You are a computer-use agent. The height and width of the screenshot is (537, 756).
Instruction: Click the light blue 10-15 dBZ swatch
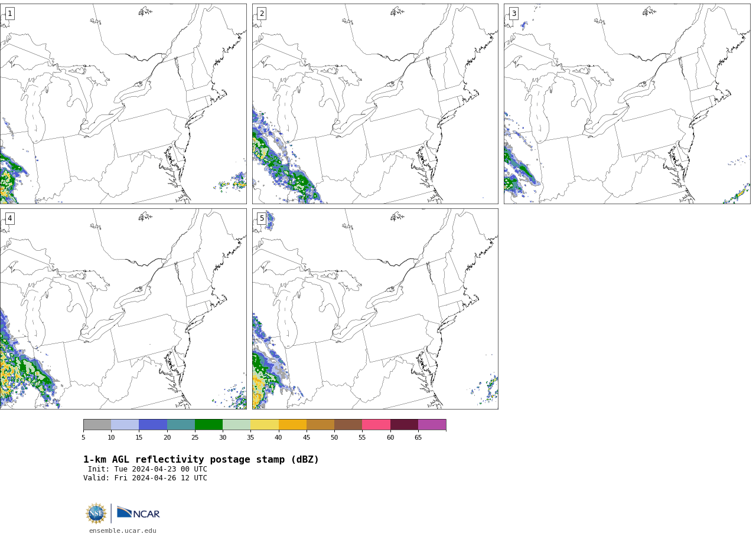pyautogui.click(x=125, y=425)
